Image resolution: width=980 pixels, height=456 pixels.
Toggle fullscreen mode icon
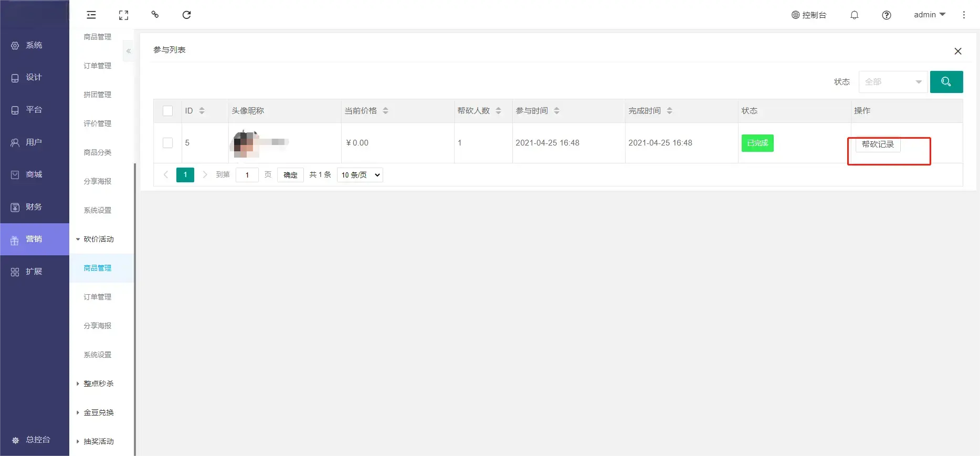coord(123,15)
